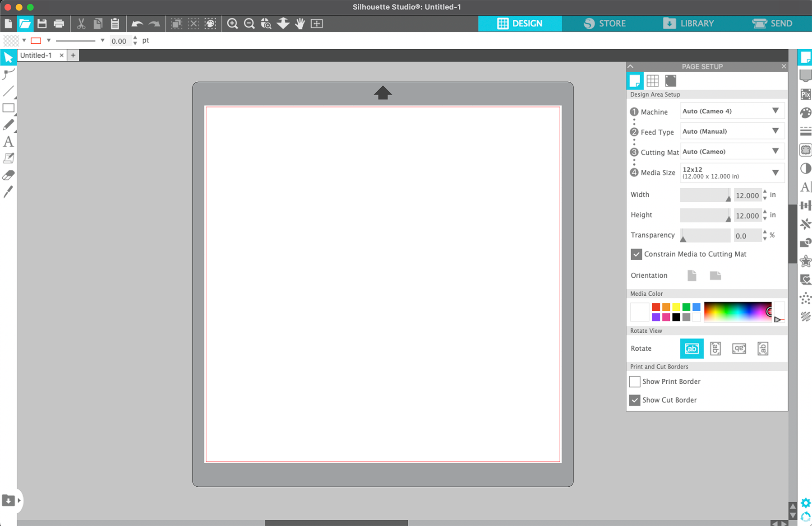Viewport: 812px width, 526px height.
Task: Open the PixScan panel
Action: pos(806,94)
